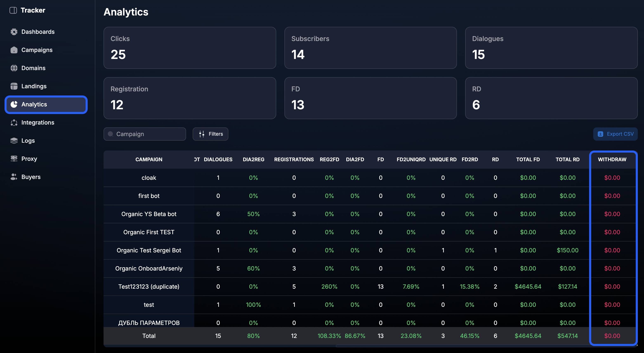This screenshot has height=353, width=644.
Task: Open the Proxy page
Action: coord(29,159)
